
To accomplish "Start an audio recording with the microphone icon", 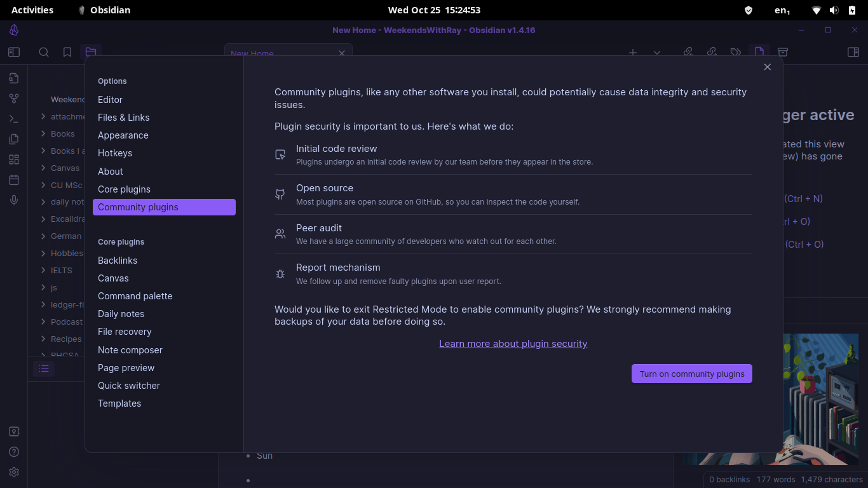I will tap(14, 200).
